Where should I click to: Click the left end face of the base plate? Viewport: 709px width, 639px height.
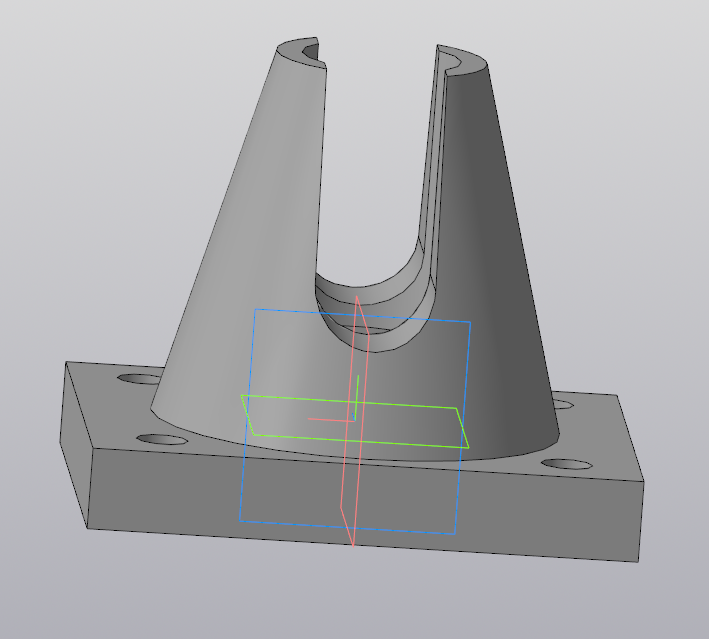78,440
